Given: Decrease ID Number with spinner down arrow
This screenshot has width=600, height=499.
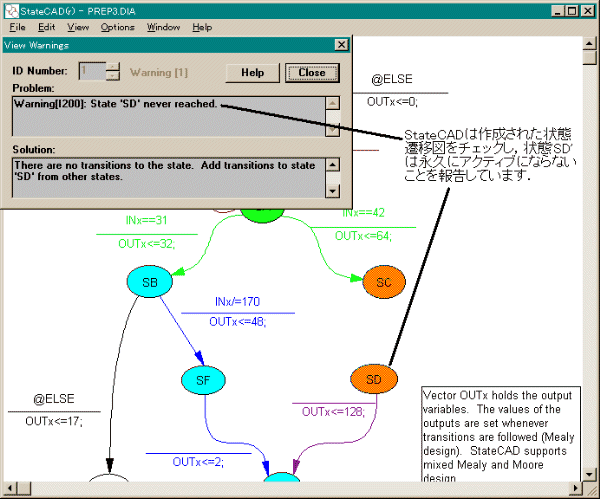Looking at the screenshot, I should point(113,77).
